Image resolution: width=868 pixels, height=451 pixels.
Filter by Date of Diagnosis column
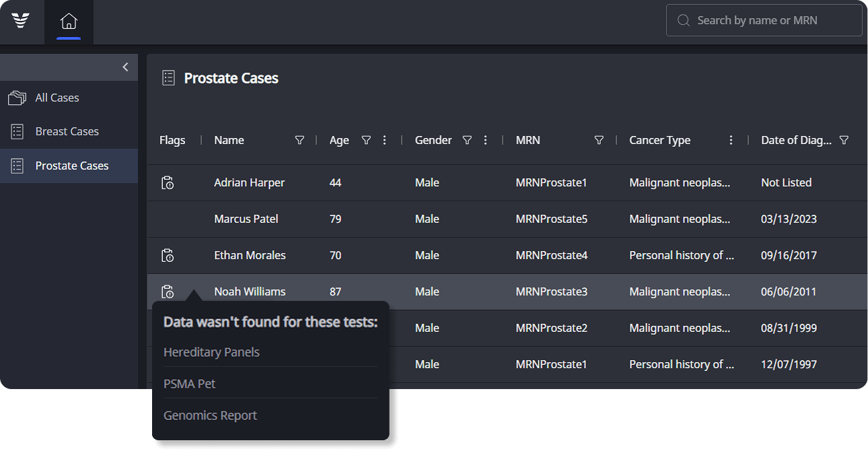click(844, 140)
